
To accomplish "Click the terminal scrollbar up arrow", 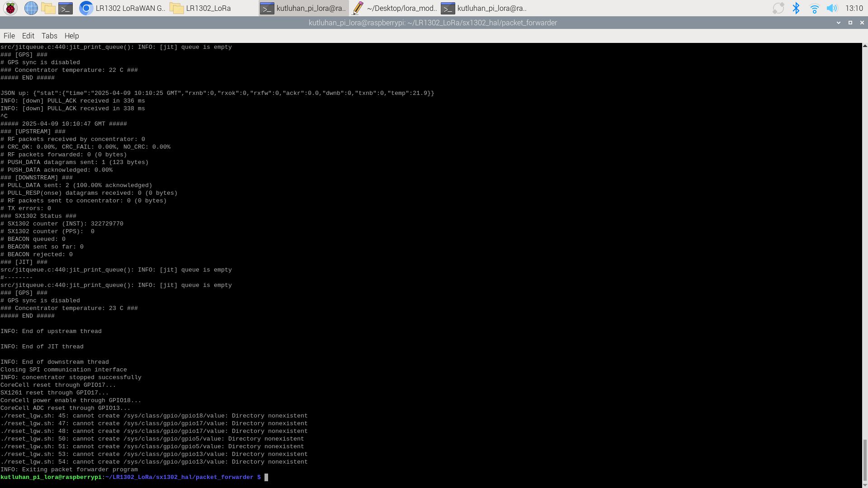I will coord(865,46).
